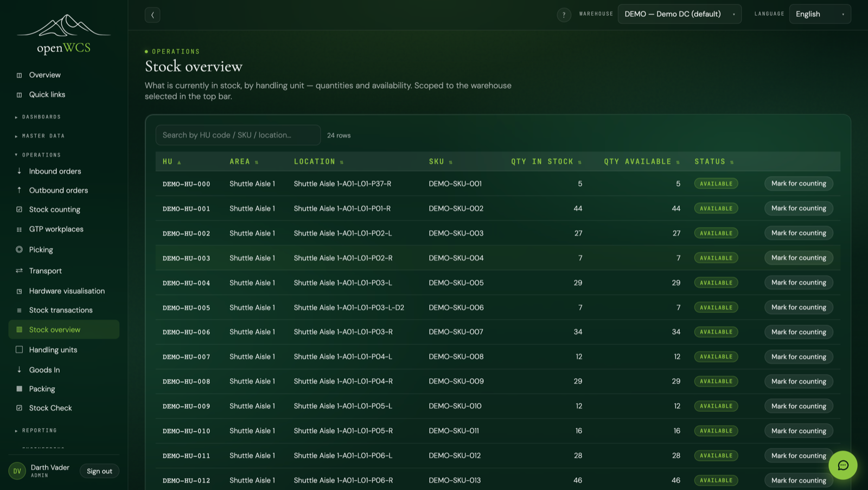Click the Quick links sidebar icon
Image resolution: width=868 pixels, height=490 pixels.
pos(20,95)
